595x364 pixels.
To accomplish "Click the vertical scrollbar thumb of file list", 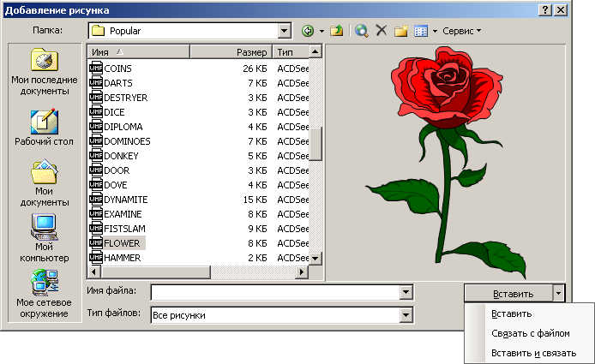I will (x=316, y=144).
